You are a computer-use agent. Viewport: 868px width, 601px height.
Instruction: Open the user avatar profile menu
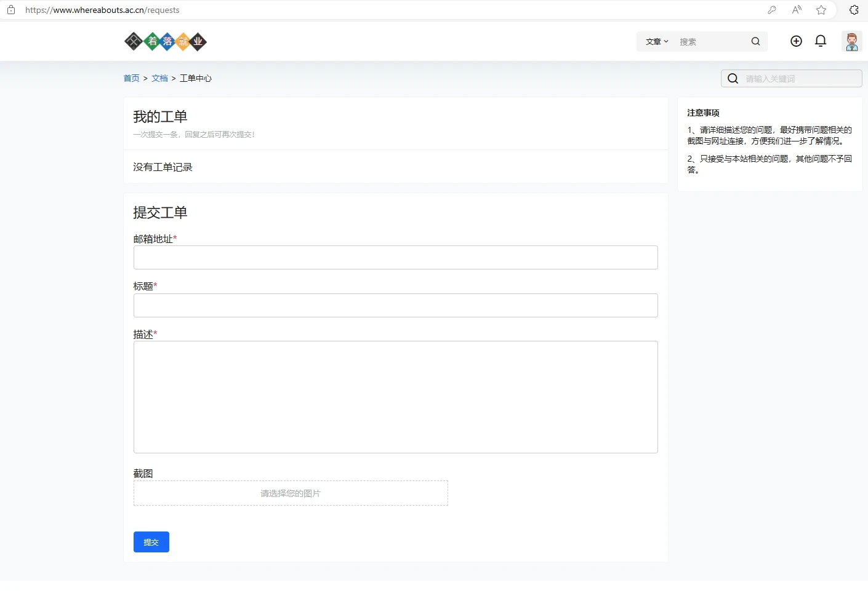tap(851, 42)
